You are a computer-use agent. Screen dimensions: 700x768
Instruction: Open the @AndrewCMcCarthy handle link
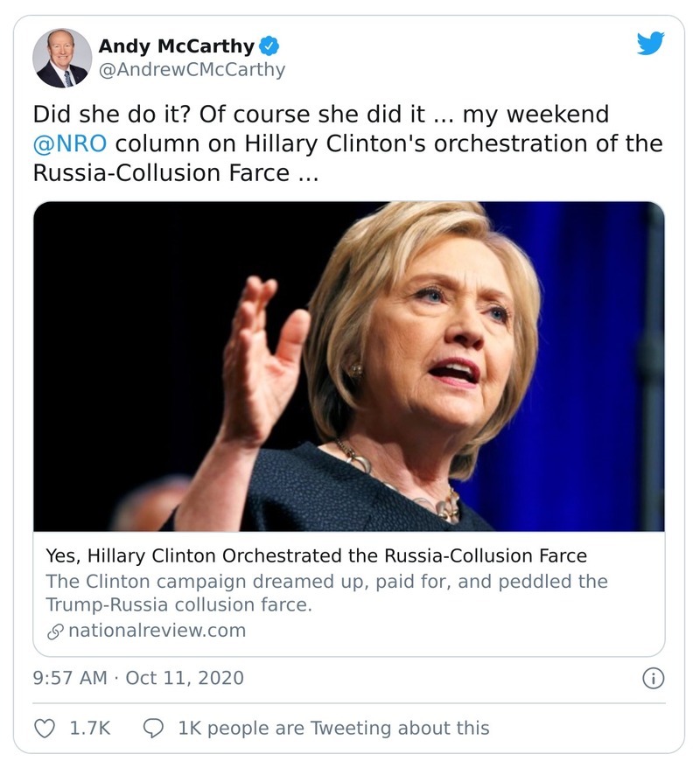tap(192, 70)
